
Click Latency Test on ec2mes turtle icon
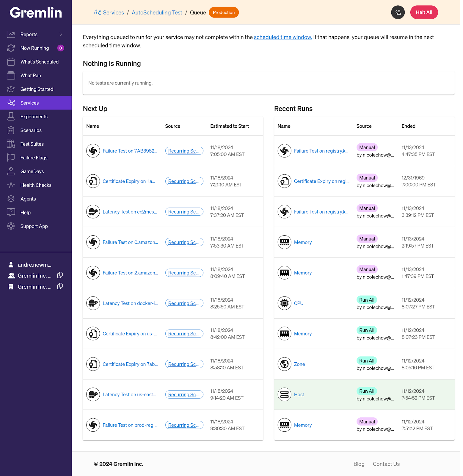93,212
